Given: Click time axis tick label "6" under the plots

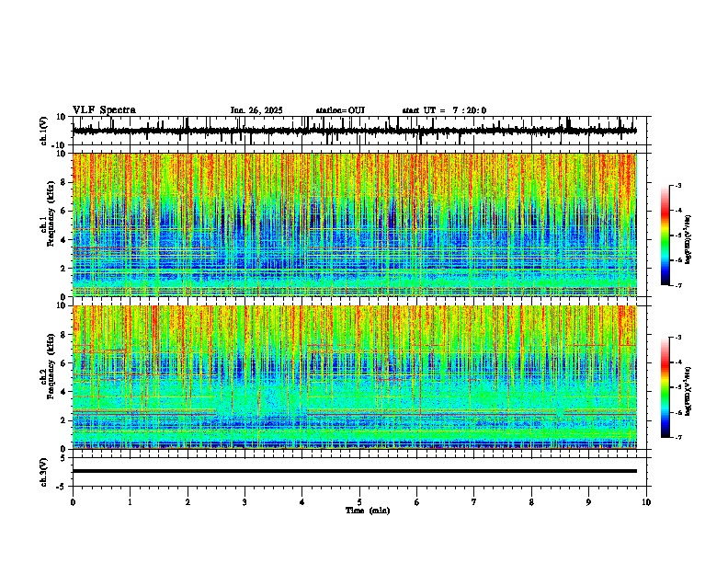Looking at the screenshot, I should (x=417, y=502).
